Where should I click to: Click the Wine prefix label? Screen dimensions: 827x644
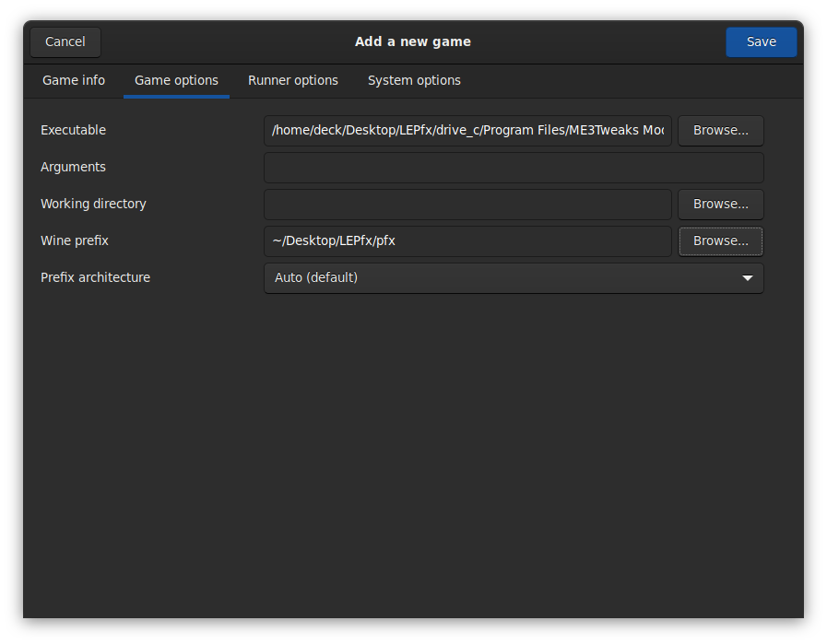pos(75,241)
